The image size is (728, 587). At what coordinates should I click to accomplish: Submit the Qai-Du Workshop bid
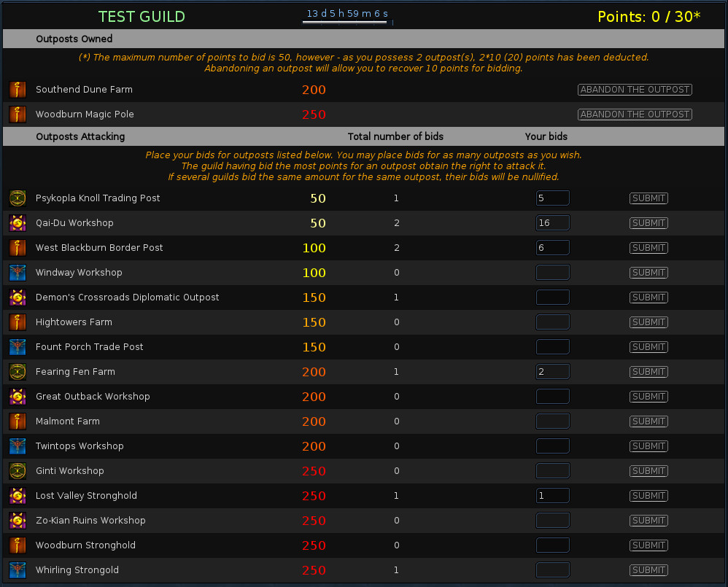(x=648, y=223)
